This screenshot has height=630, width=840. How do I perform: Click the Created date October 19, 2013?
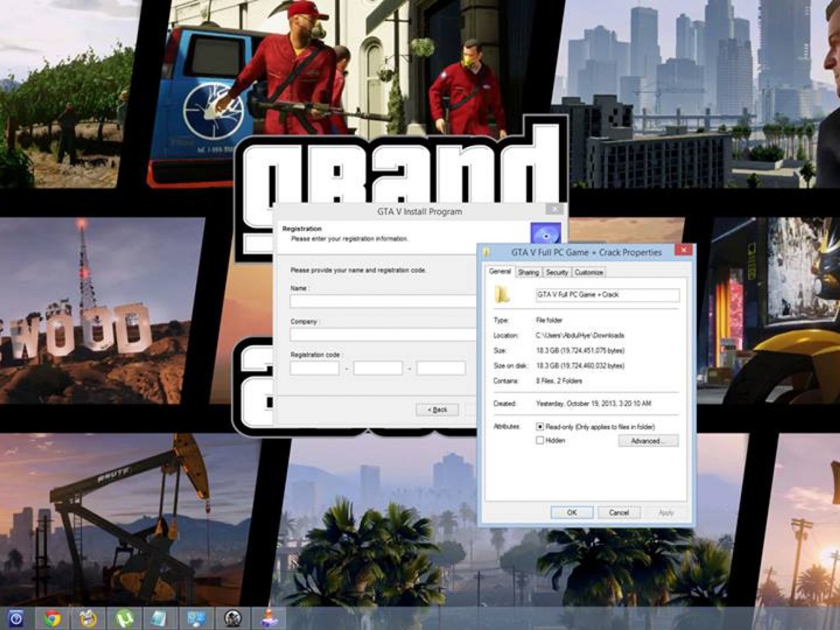(x=594, y=403)
